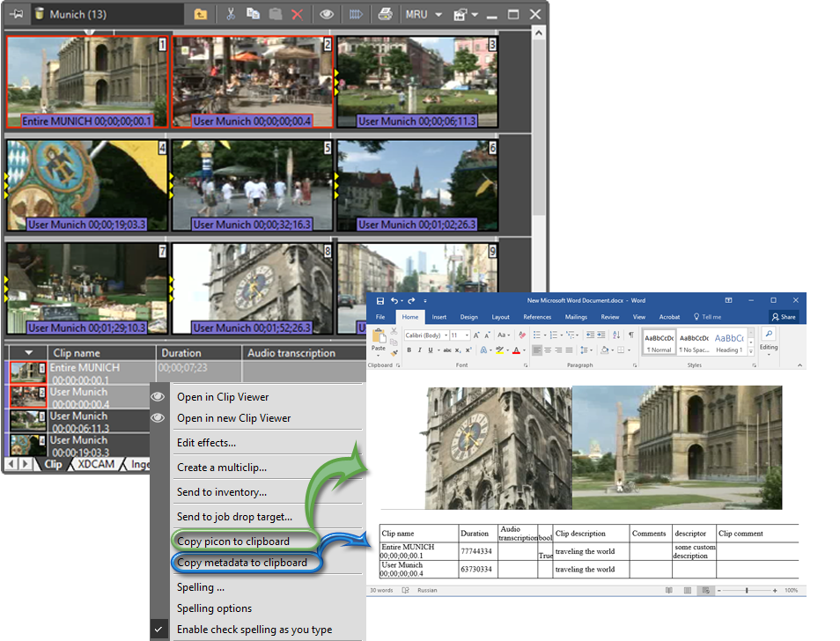Toggle Print Layout view in Word status bar
This screenshot has height=641, width=840.
click(686, 590)
